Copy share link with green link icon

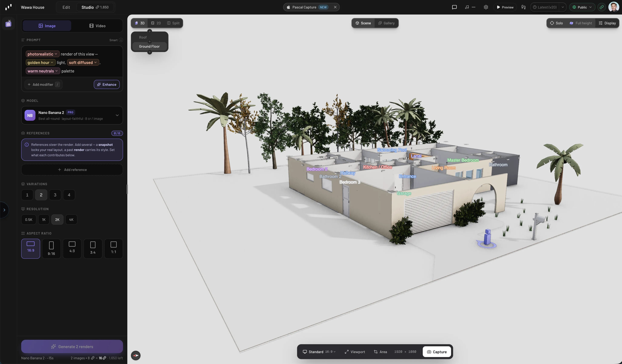(x=602, y=7)
